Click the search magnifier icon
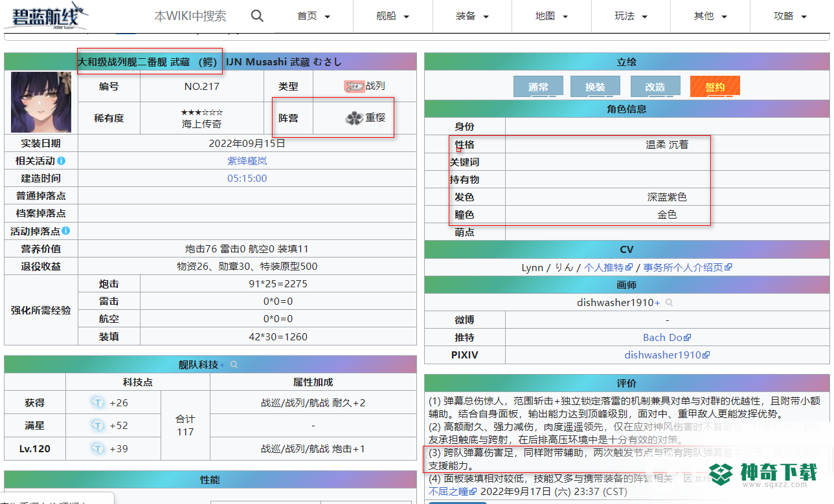This screenshot has height=504, width=834. pos(257,16)
